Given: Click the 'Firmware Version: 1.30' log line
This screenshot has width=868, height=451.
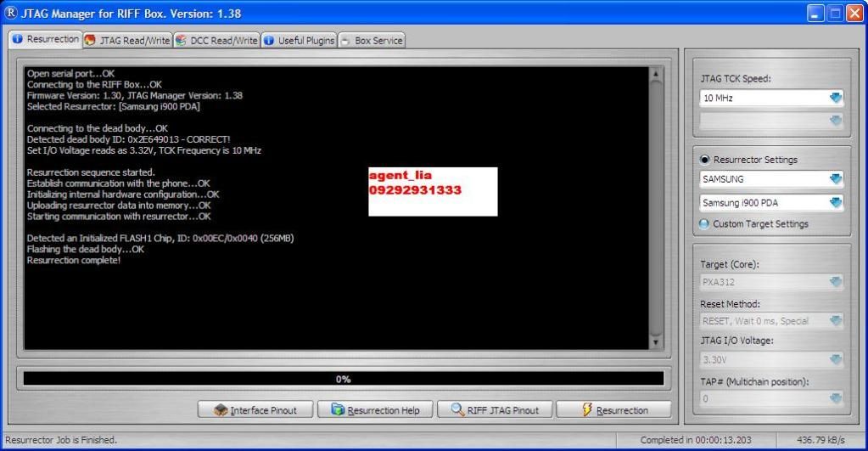Looking at the screenshot, I should (135, 95).
